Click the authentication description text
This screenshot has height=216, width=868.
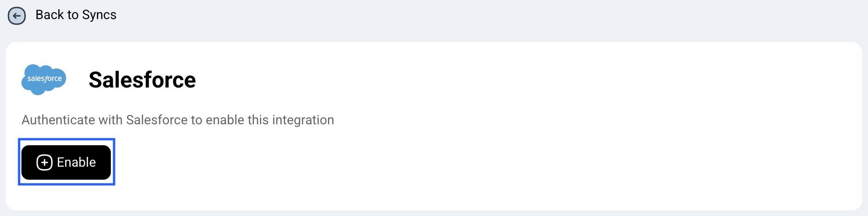click(x=177, y=120)
